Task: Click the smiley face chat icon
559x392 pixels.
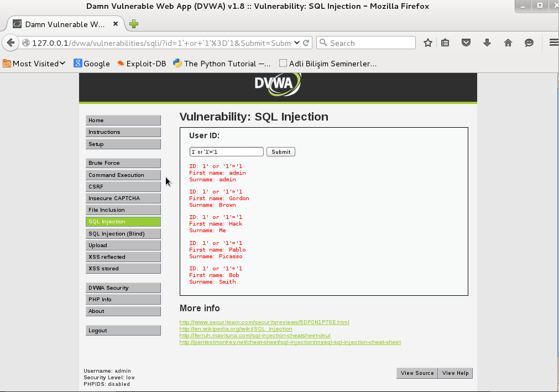Action: (x=529, y=43)
